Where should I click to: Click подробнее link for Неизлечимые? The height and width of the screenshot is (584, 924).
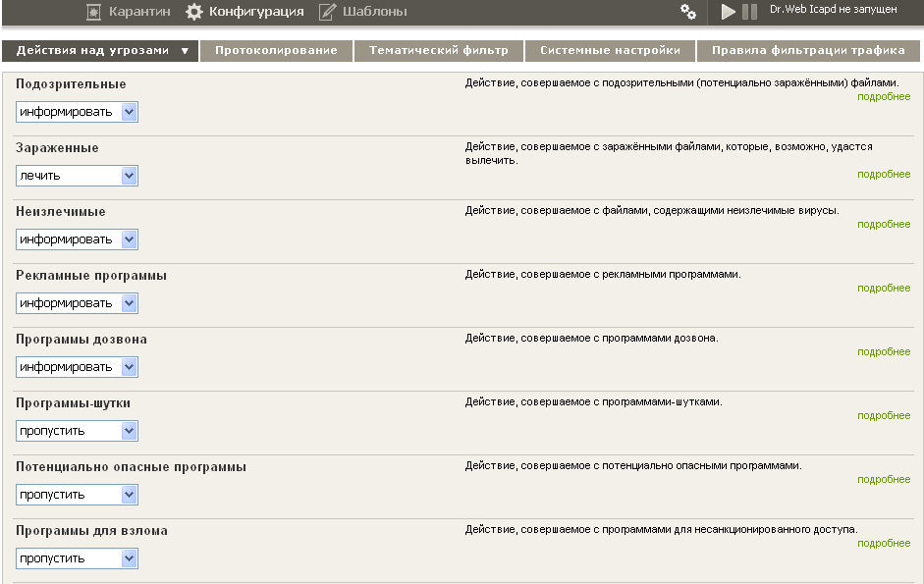884,225
